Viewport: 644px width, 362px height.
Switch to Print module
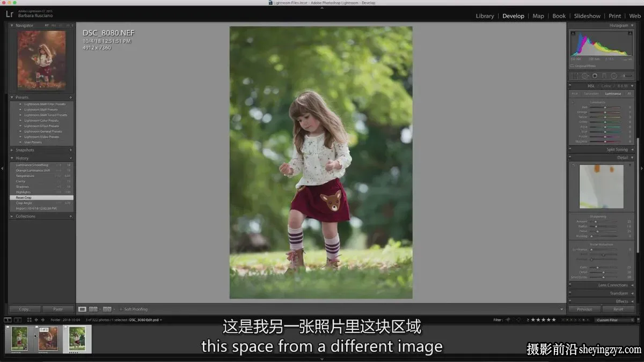pos(615,16)
